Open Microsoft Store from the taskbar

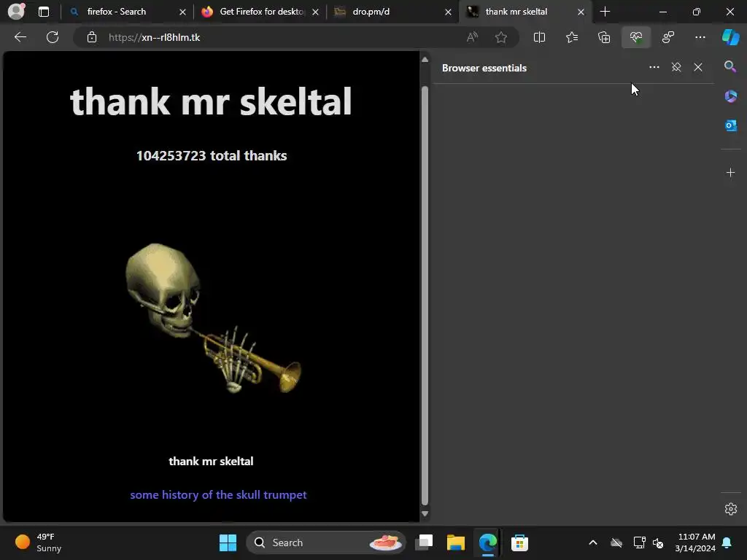[519, 542]
